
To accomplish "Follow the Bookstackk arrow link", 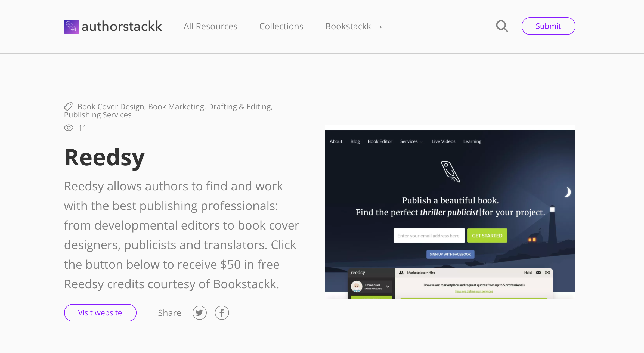I will (354, 26).
